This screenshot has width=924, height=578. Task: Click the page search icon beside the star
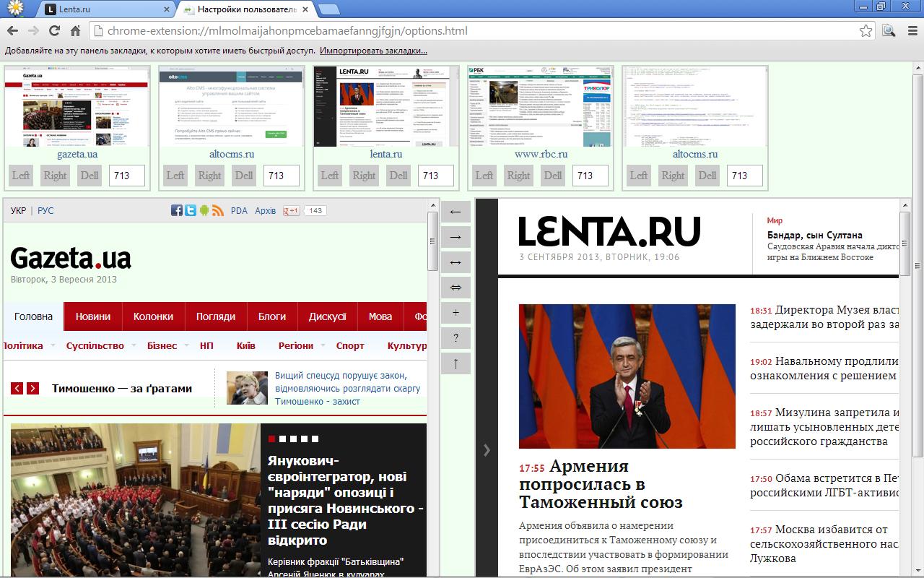click(889, 31)
